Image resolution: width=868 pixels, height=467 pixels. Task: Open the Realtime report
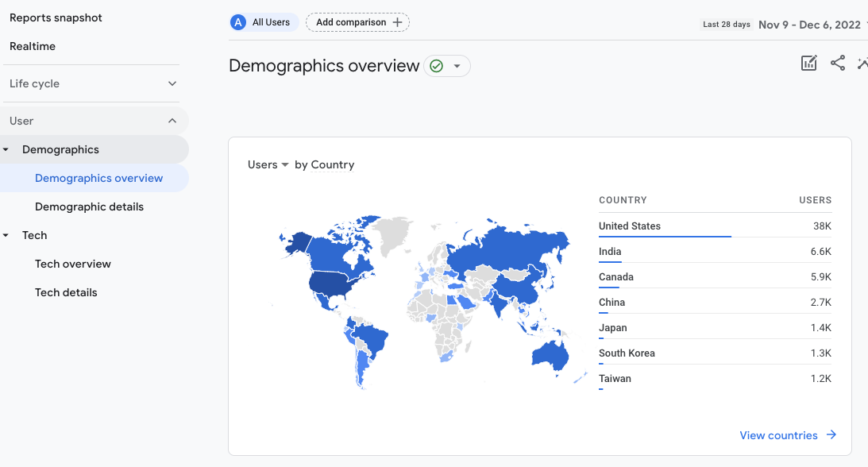[33, 46]
